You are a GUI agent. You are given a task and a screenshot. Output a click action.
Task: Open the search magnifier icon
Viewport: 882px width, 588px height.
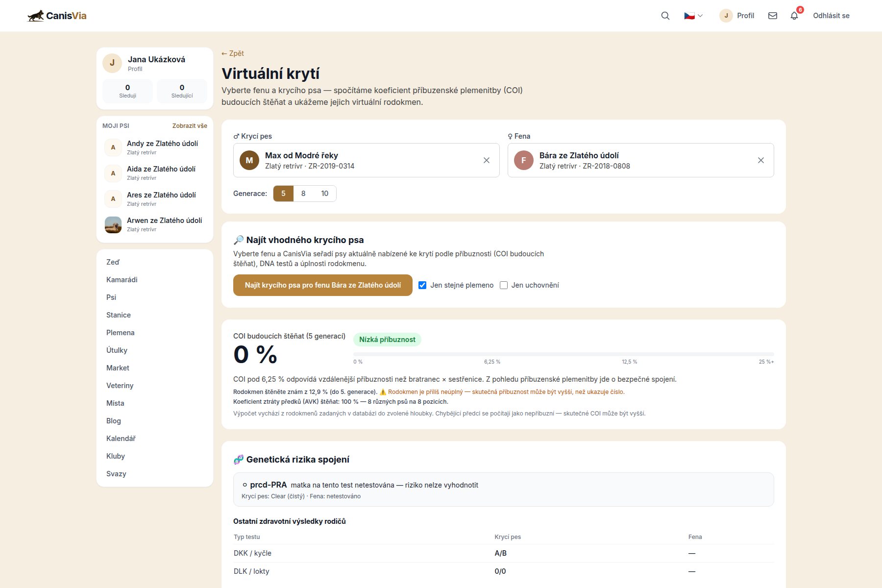(x=665, y=16)
